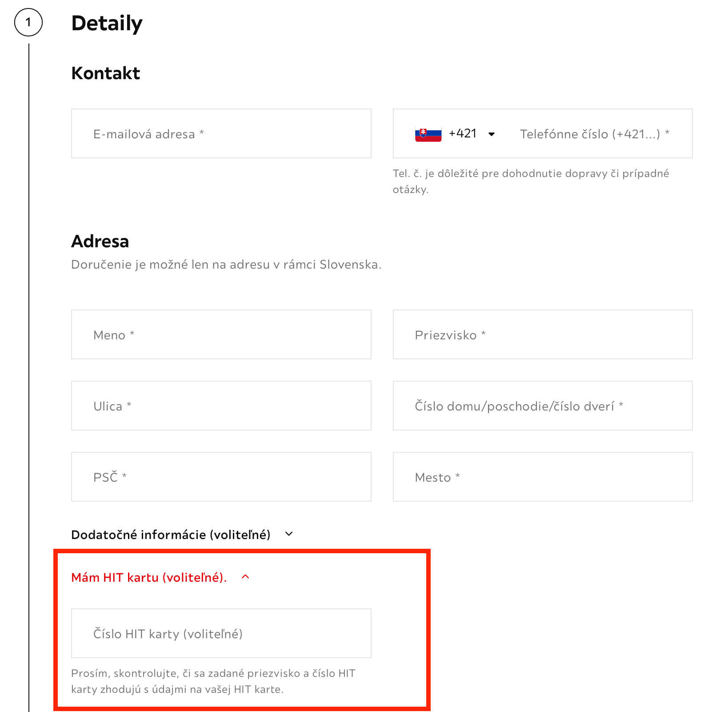Select the Číslo domu/poschodie/číslo dverí field
The height and width of the screenshot is (712, 728).
[x=543, y=406]
